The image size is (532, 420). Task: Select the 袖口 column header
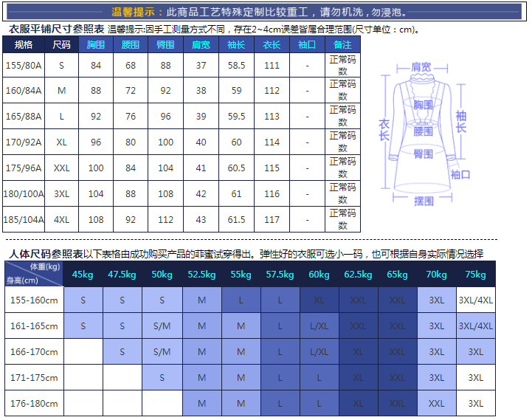point(307,44)
